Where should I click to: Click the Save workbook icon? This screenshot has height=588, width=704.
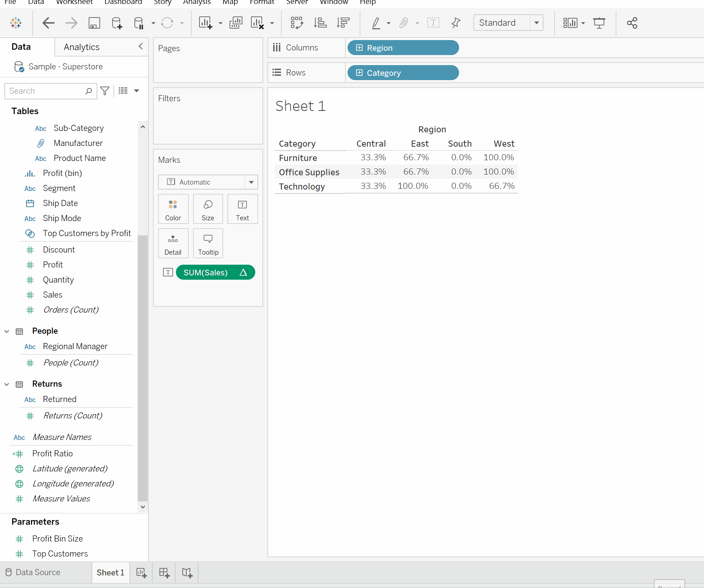pos(94,23)
